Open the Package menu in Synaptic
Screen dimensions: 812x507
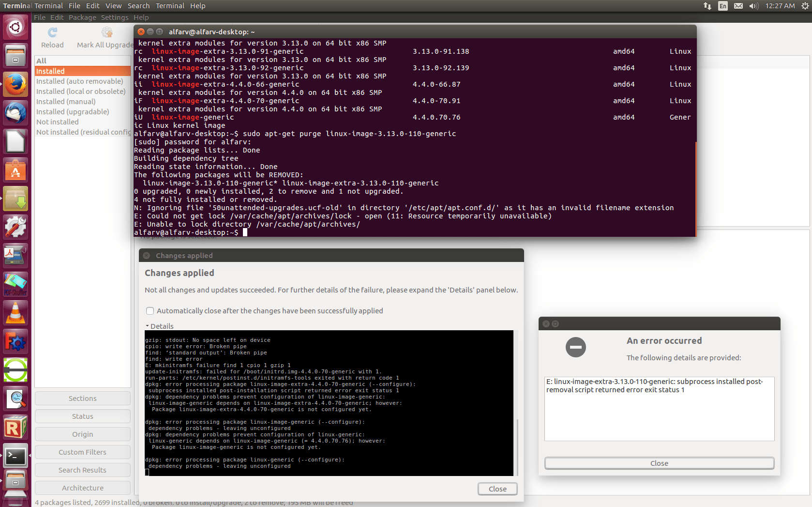click(82, 17)
